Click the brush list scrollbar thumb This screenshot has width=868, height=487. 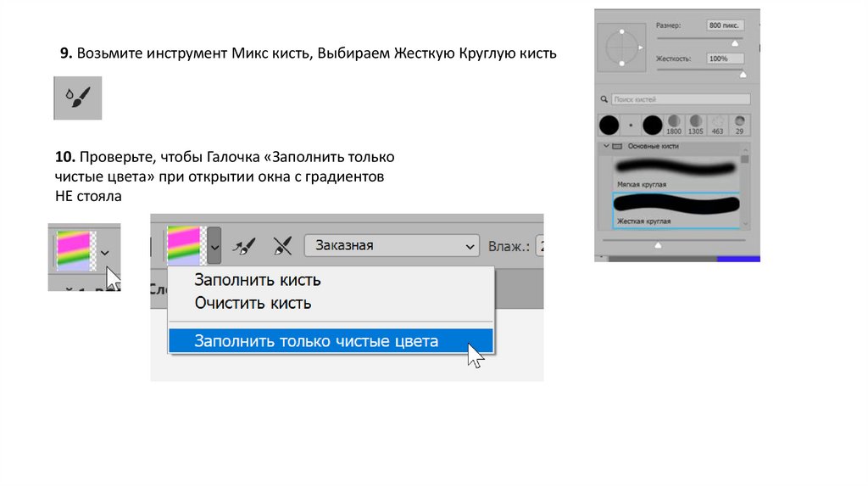(x=745, y=159)
